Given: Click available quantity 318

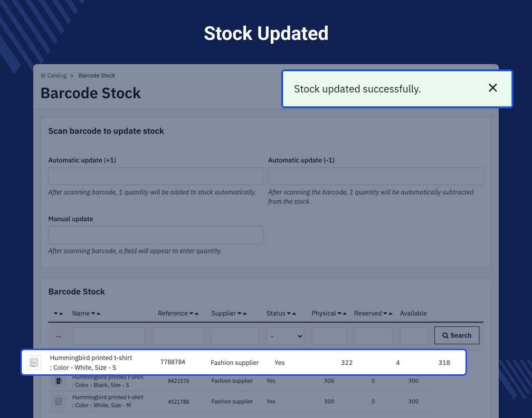Looking at the screenshot, I should click(x=444, y=363).
